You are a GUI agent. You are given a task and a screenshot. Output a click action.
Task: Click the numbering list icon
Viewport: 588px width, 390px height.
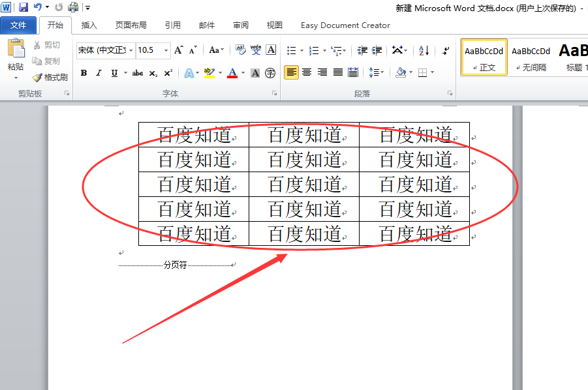click(314, 50)
